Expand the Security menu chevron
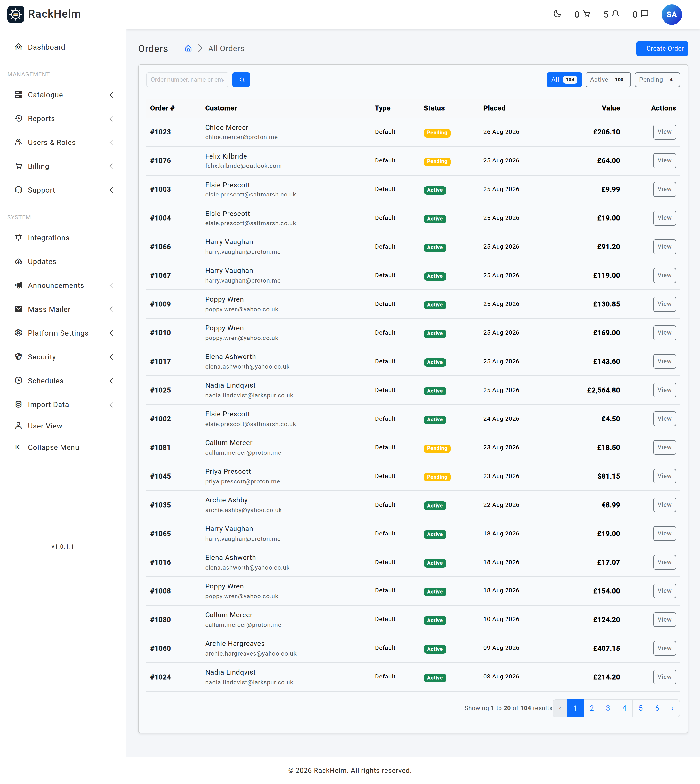Screen dimensions: 700x784 tap(111, 357)
